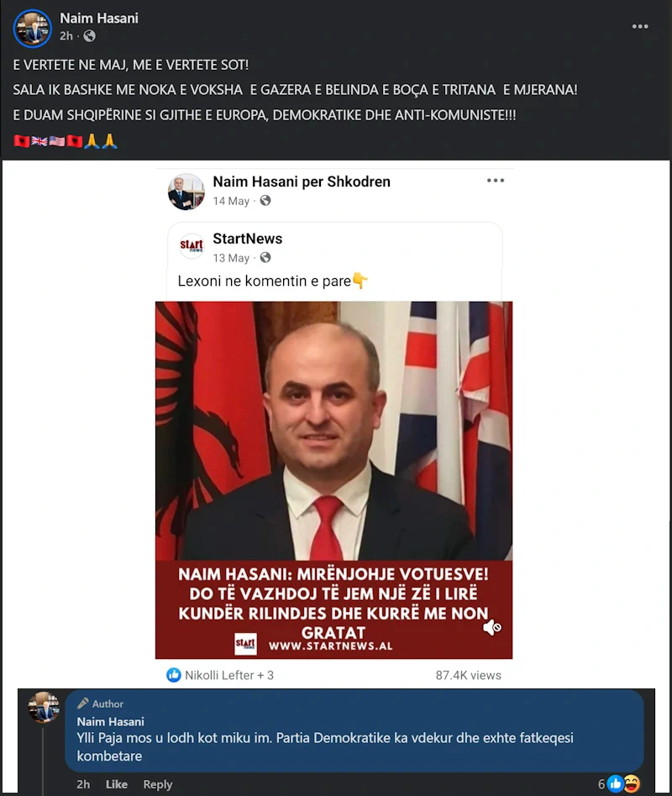Click the Naim Hasani author name at the top
This screenshot has width=672, height=796.
[x=99, y=18]
